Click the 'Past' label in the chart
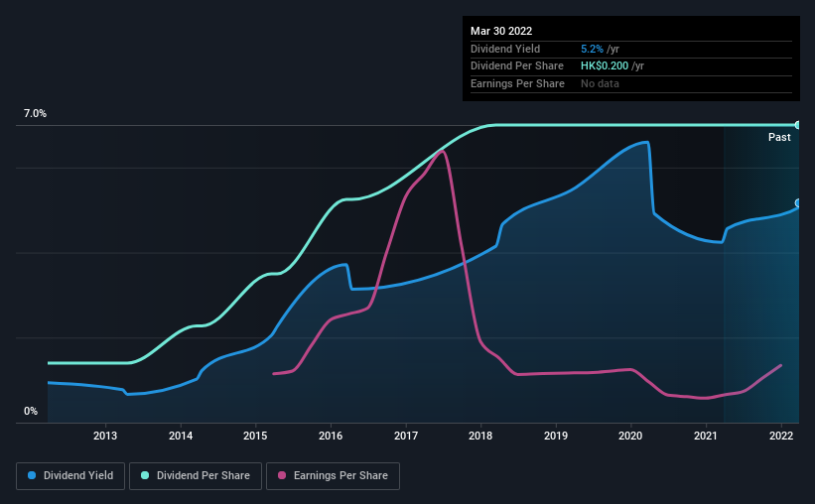The height and width of the screenshot is (504, 815). click(779, 138)
